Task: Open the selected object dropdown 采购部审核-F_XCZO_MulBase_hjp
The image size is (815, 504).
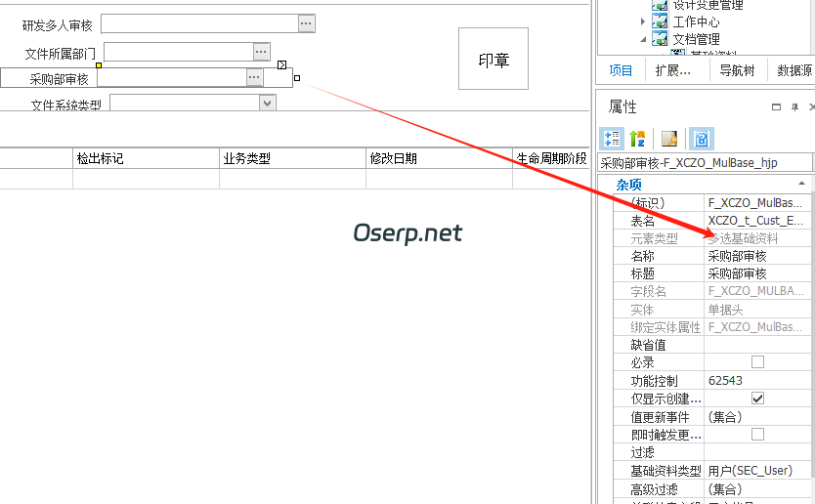Action: pyautogui.click(x=706, y=163)
